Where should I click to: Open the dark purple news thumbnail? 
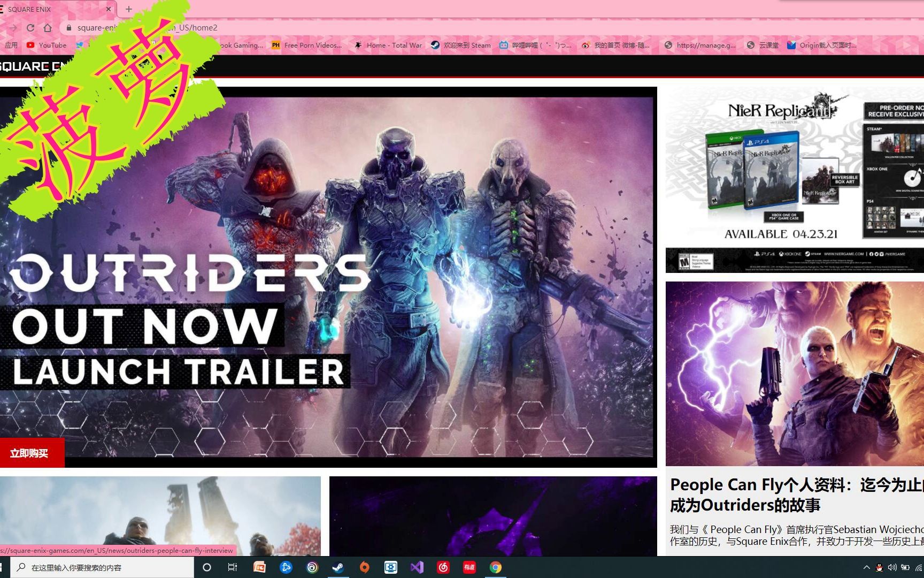[x=493, y=516]
